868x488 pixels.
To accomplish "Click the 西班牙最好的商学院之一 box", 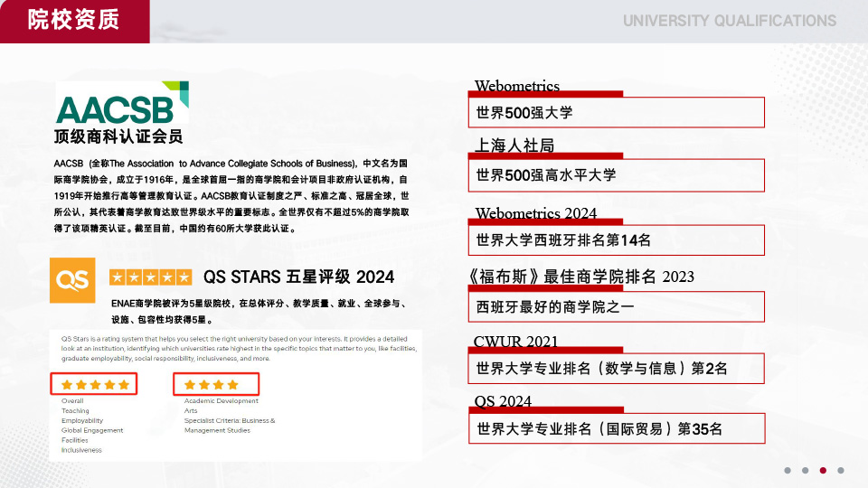I will coord(617,306).
